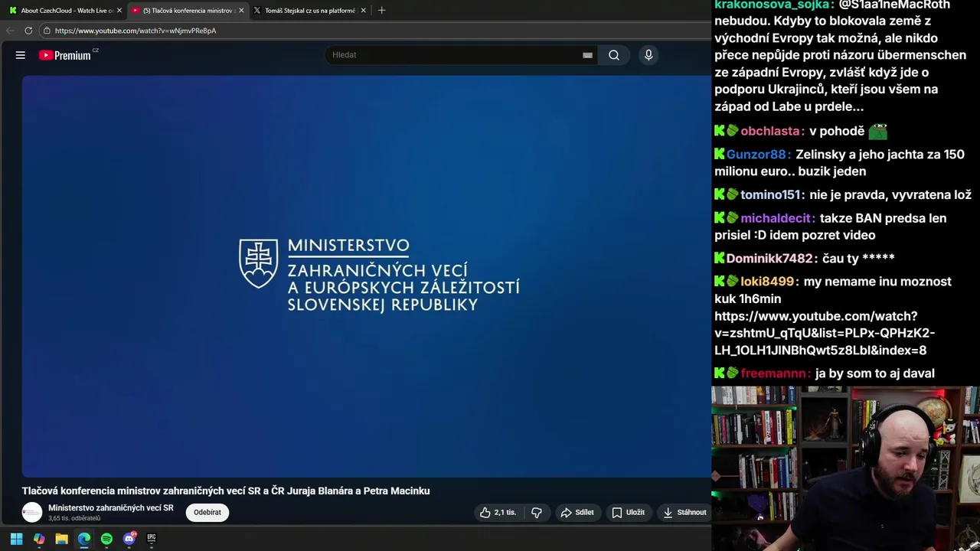This screenshot has width=980, height=551.
Task: Dislike the video with thumbs-down
Action: pos(537,513)
